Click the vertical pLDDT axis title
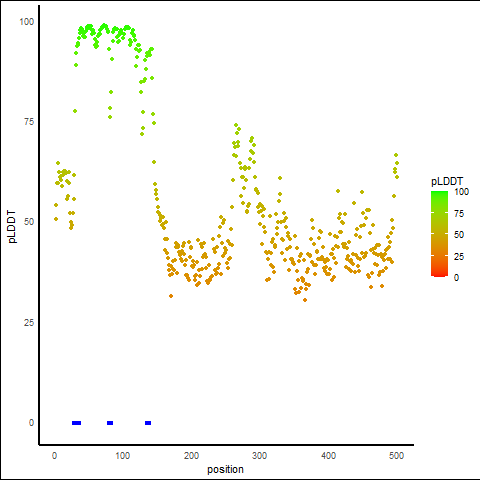Viewport: 480px width, 480px height. click(12, 227)
